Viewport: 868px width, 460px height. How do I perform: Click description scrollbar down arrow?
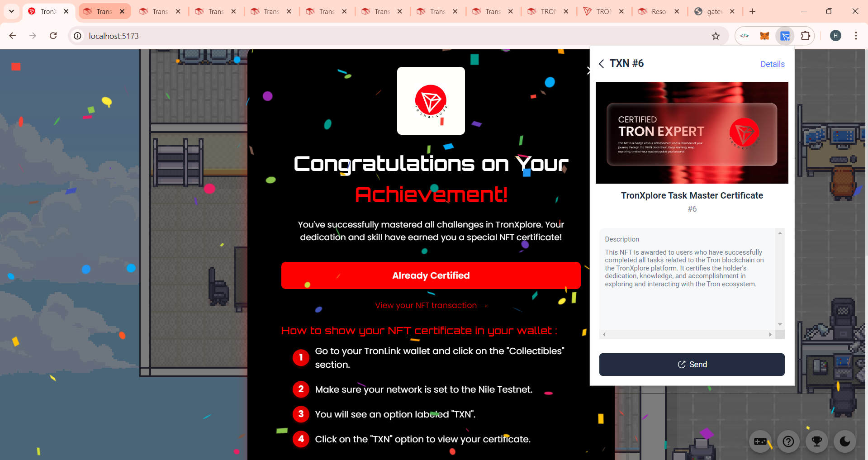(780, 324)
